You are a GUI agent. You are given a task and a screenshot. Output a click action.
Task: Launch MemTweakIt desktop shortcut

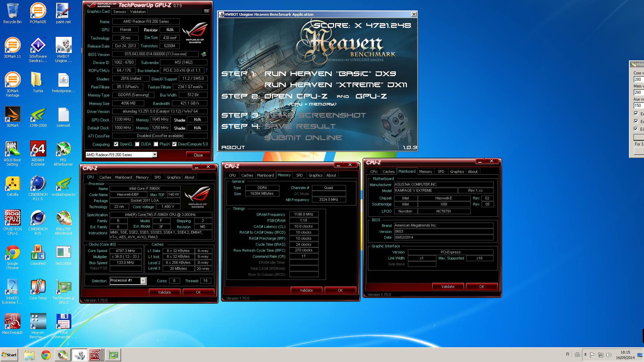[12, 324]
